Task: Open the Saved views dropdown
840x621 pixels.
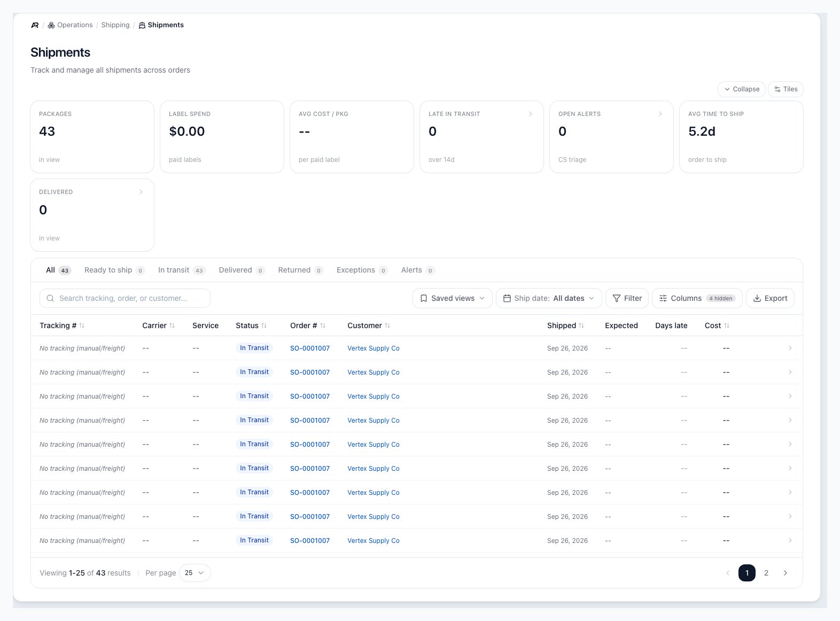Action: [453, 298]
